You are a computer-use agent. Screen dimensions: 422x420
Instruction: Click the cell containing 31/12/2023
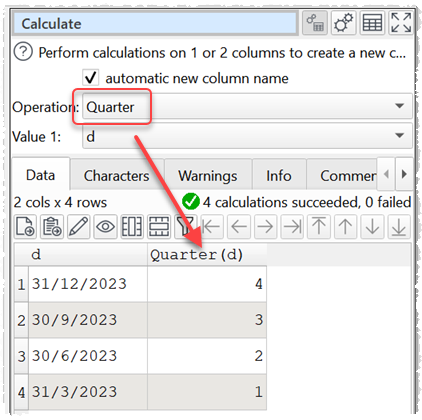88,284
